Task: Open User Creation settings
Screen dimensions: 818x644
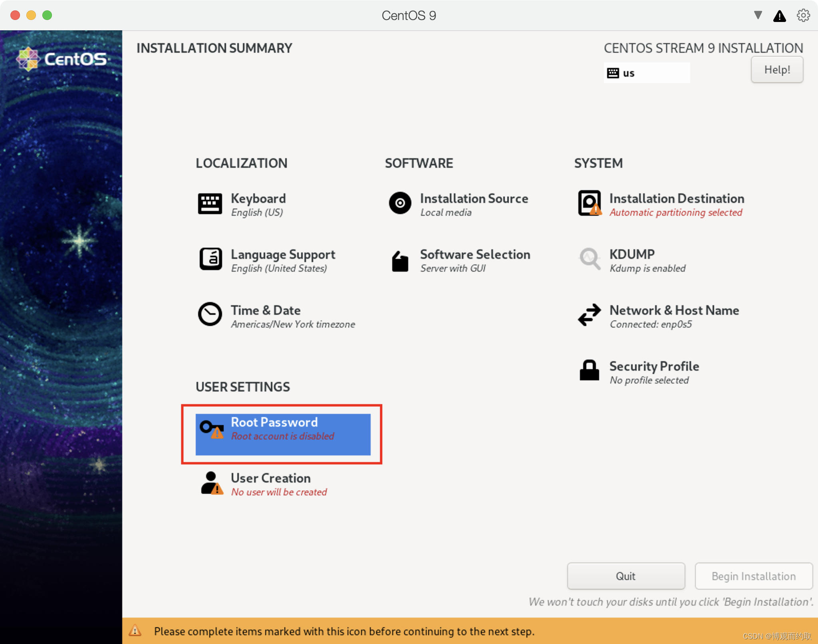Action: [x=271, y=478]
